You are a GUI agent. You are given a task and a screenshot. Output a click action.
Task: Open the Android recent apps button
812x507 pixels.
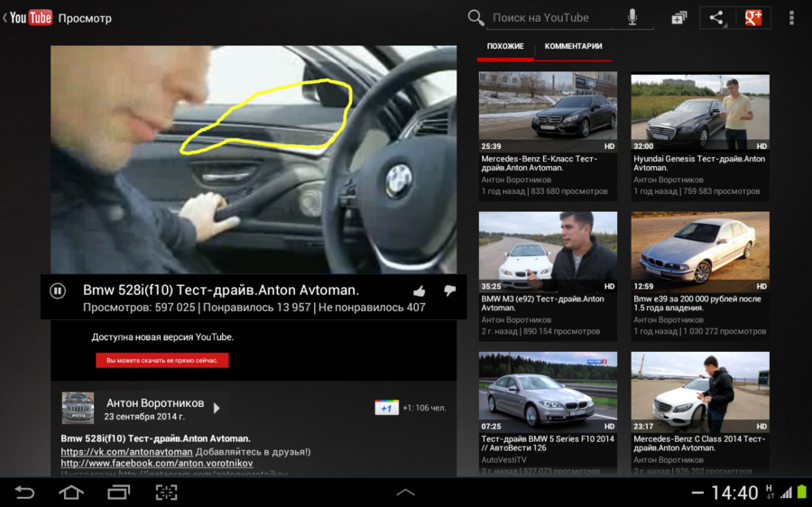(x=118, y=492)
